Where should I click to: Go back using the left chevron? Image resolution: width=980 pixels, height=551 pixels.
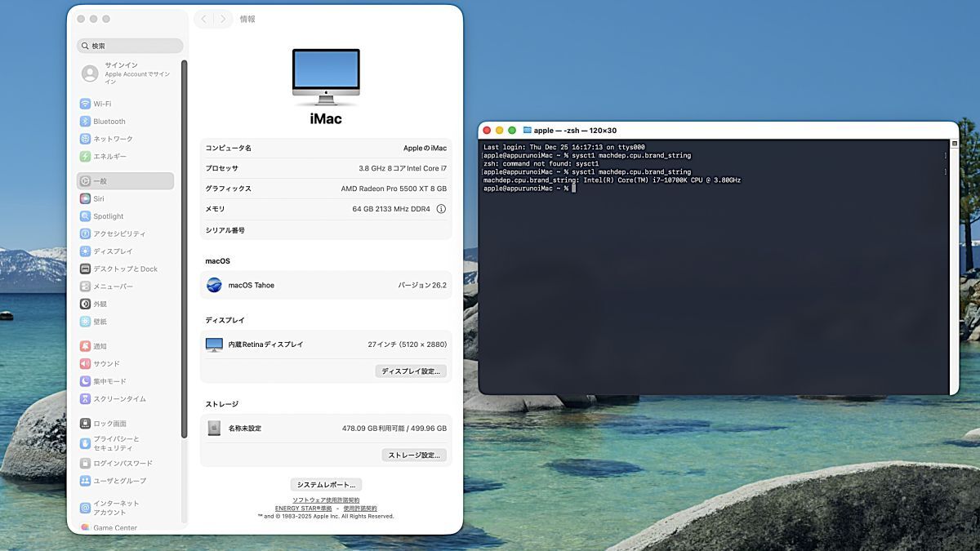click(203, 19)
